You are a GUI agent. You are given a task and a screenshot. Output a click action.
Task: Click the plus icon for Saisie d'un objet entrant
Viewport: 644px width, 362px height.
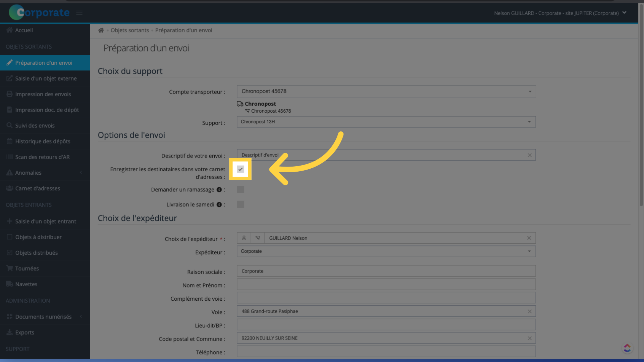[10, 221]
